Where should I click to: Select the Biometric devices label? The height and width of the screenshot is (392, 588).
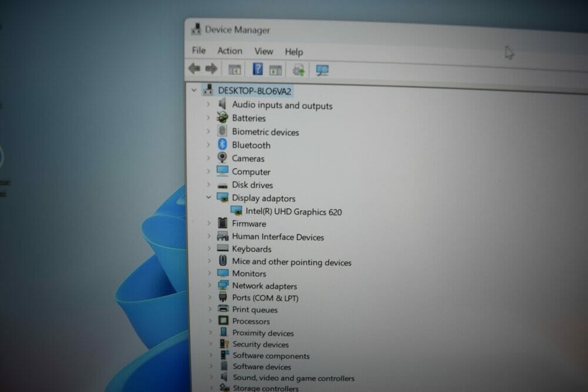[x=266, y=132]
